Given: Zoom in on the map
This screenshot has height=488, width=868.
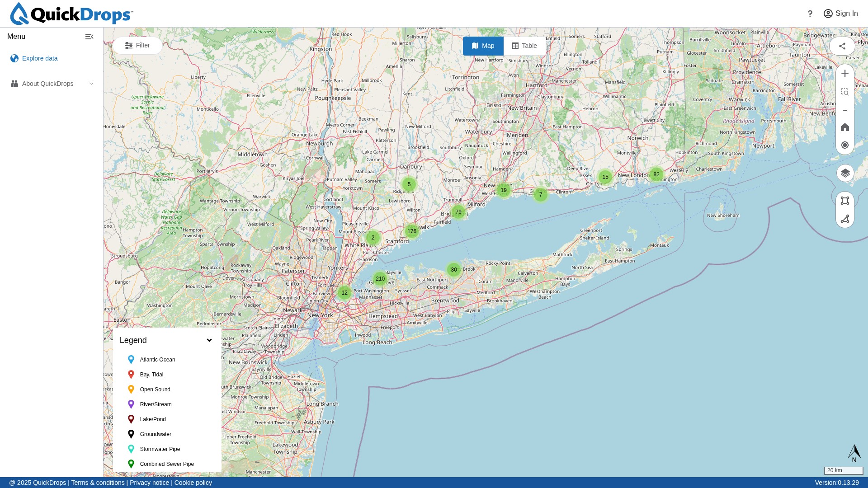Looking at the screenshot, I should (845, 74).
